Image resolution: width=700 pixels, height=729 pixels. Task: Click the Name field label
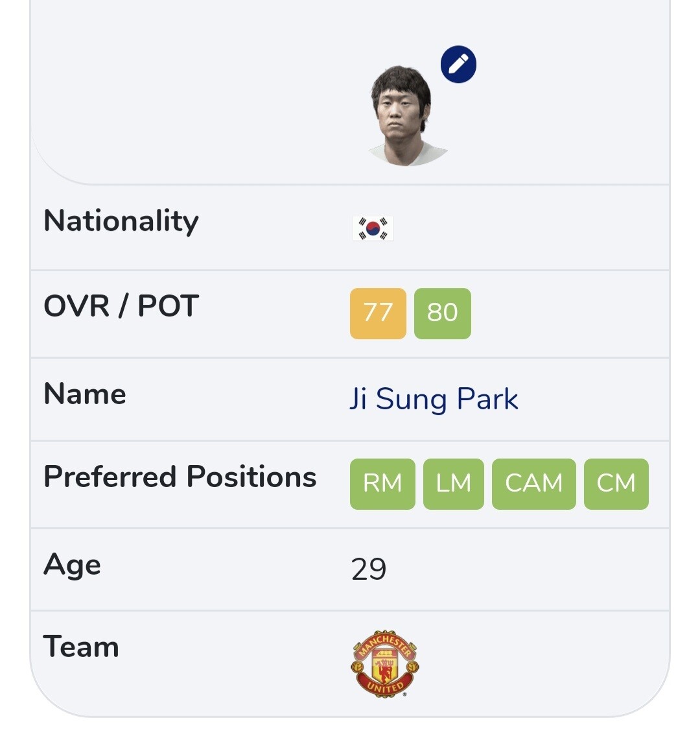[85, 394]
